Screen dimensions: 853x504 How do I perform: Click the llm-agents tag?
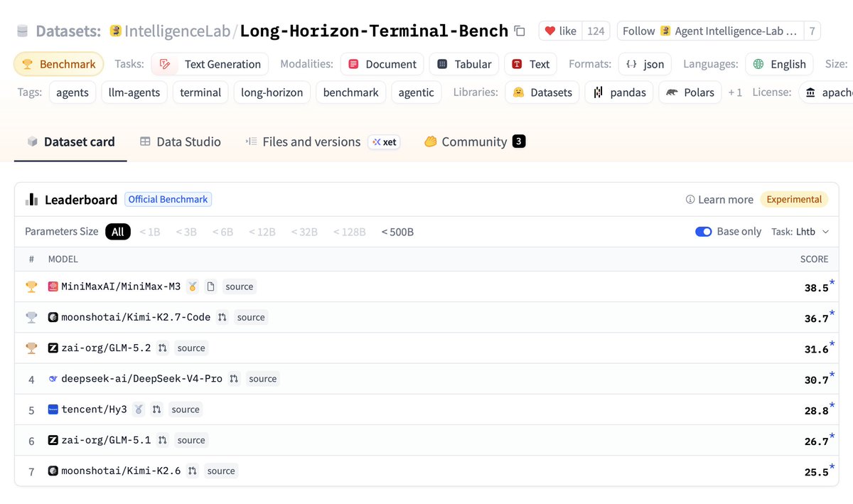click(135, 92)
